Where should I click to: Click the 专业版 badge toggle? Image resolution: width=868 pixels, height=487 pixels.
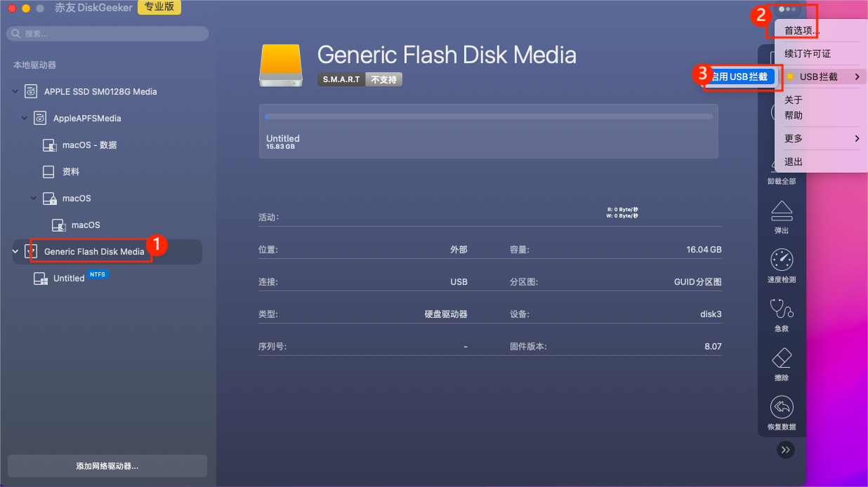pyautogui.click(x=159, y=8)
